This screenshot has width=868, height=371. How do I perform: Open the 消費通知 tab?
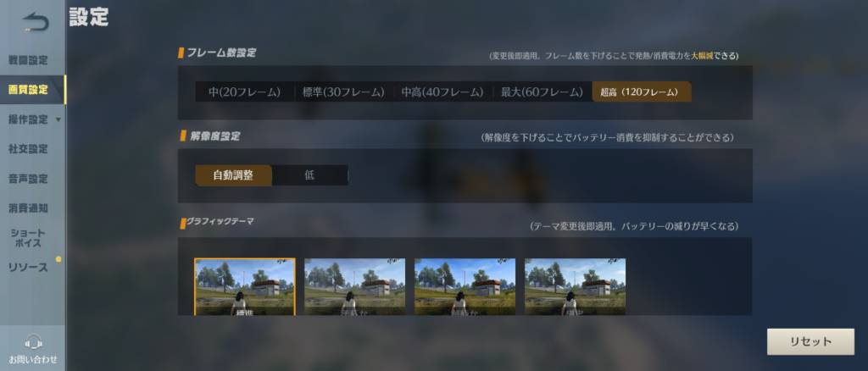point(28,208)
